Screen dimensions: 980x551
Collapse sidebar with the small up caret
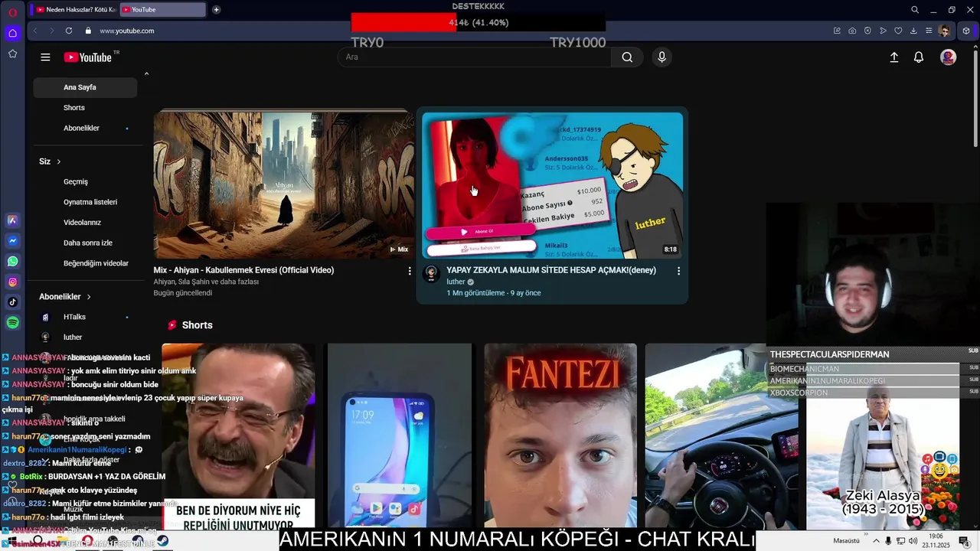(x=146, y=74)
